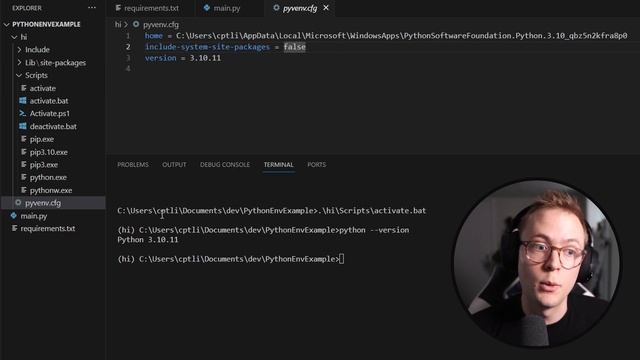Click the EXPLORER panel title
Viewport: 640px width, 360px height.
27,8
